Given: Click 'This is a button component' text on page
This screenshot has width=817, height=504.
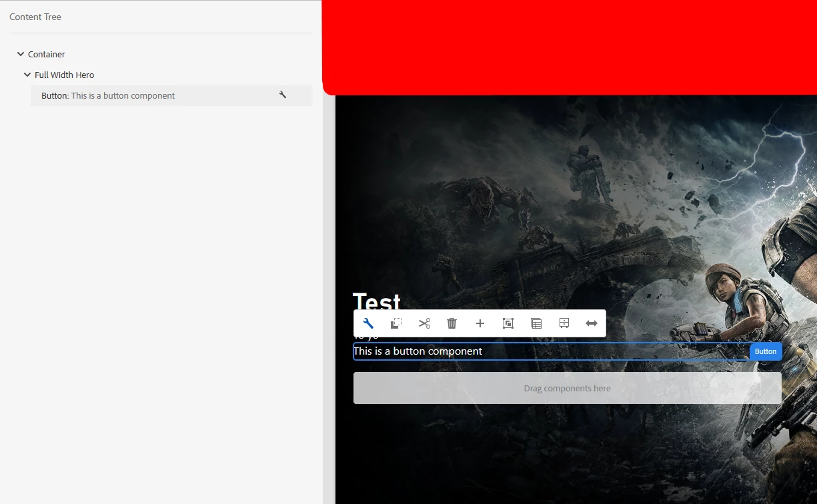Looking at the screenshot, I should point(418,351).
